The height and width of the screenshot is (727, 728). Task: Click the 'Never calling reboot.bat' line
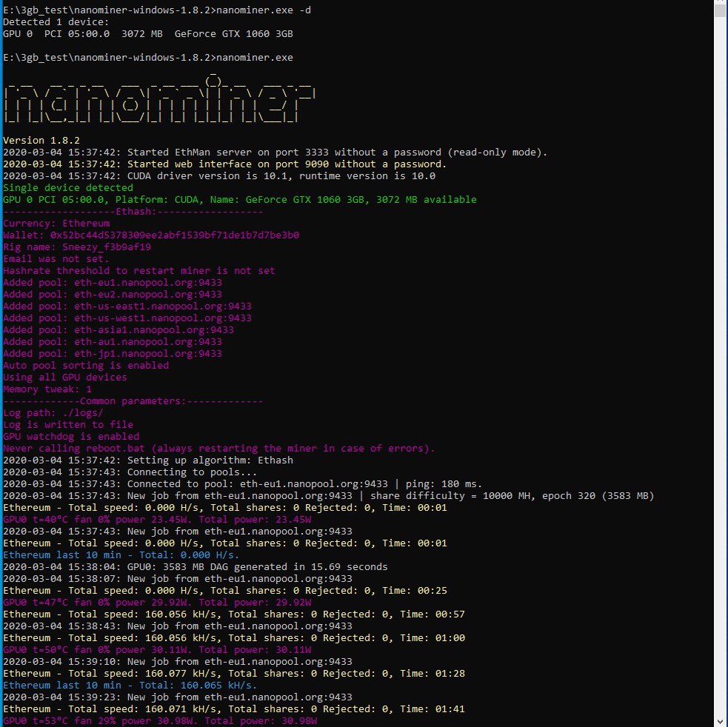pyautogui.click(x=219, y=448)
